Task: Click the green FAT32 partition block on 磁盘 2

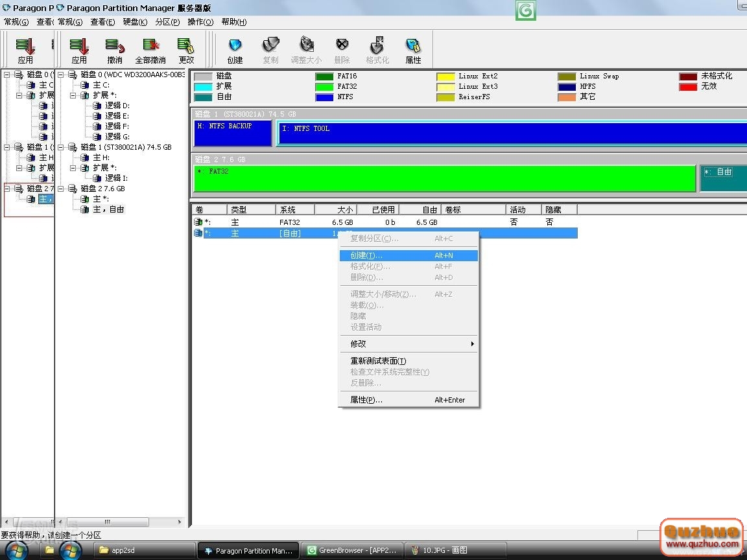Action: (444, 179)
